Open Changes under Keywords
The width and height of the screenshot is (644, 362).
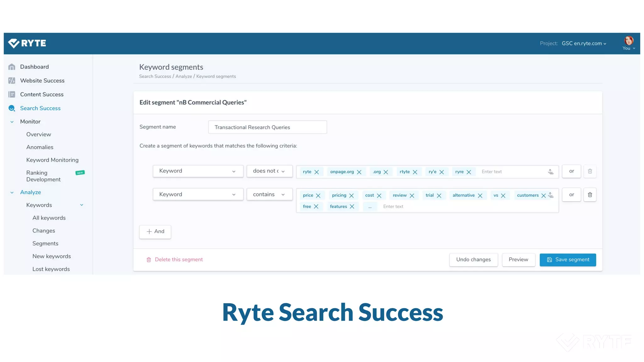[44, 231]
